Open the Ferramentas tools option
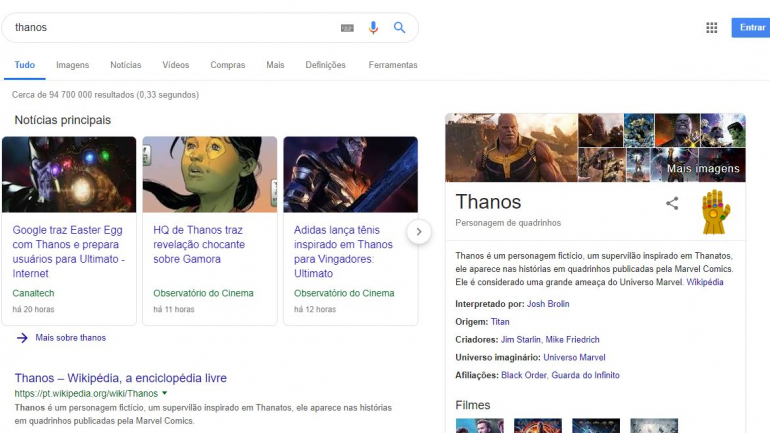 coord(393,65)
